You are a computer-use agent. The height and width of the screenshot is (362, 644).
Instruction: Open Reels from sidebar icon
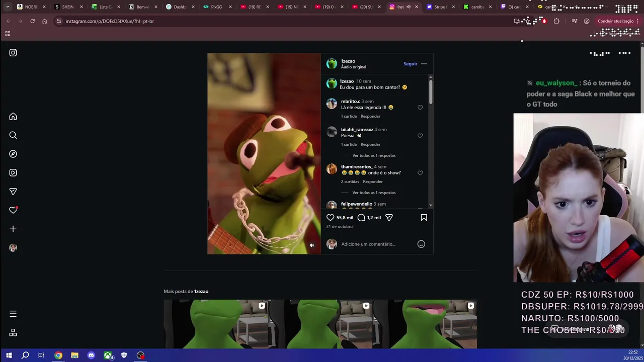tap(13, 172)
